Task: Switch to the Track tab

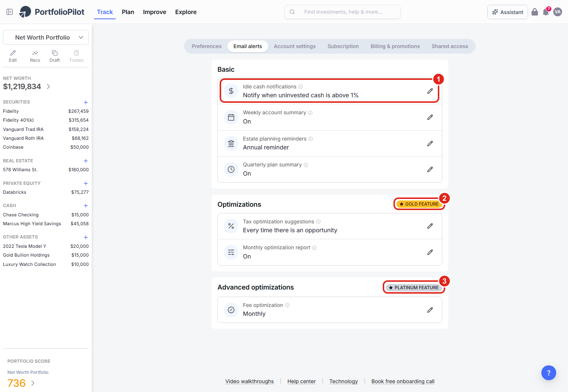Action: point(105,12)
